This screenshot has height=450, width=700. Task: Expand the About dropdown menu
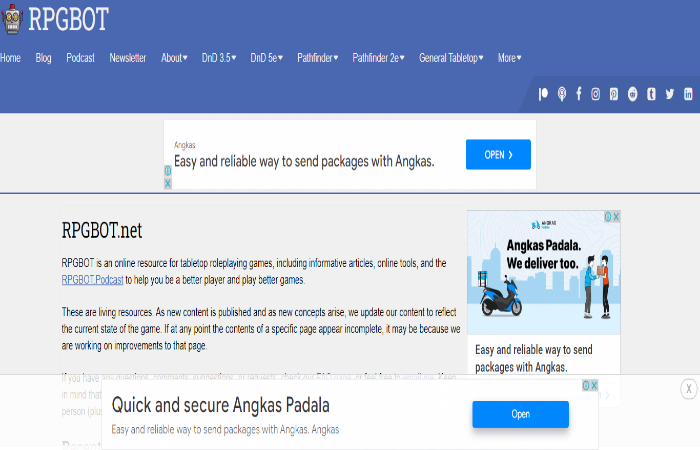(174, 58)
